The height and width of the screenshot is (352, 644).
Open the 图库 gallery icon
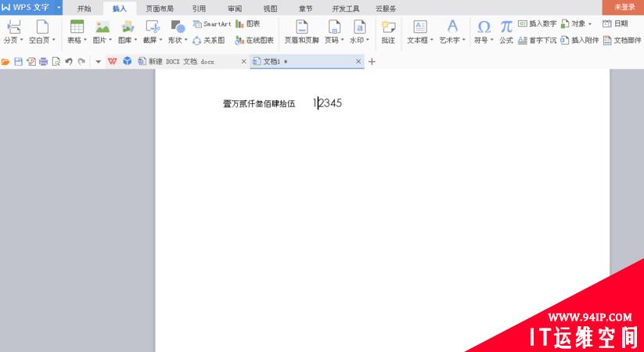pyautogui.click(x=128, y=27)
